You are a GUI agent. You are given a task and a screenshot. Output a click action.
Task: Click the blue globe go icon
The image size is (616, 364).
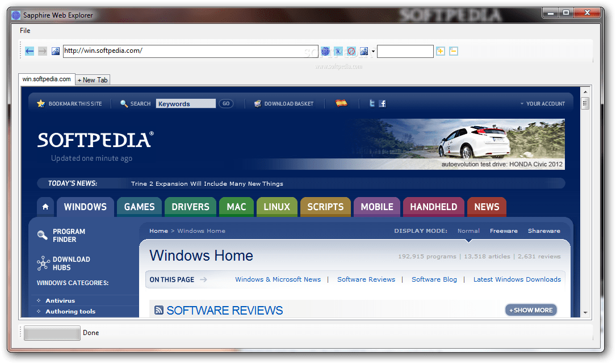325,51
